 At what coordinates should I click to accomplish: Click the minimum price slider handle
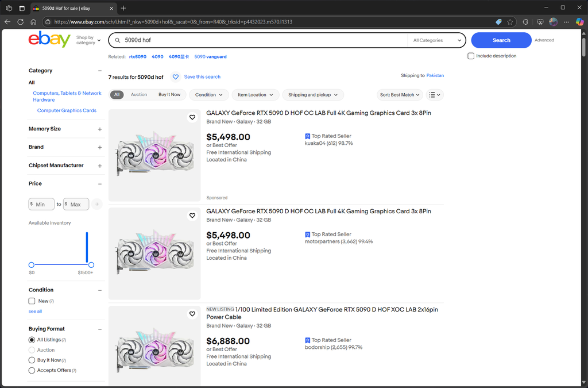click(32, 265)
